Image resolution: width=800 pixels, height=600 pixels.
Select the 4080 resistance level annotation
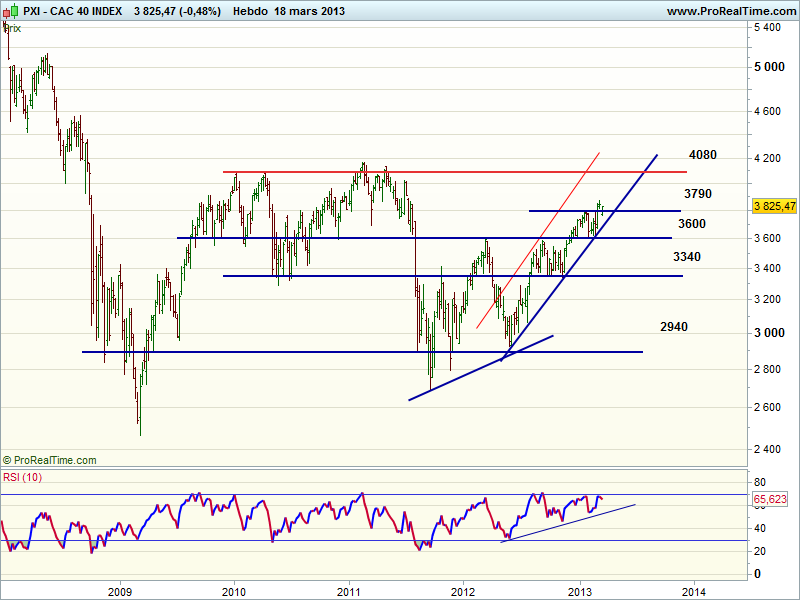tap(703, 156)
